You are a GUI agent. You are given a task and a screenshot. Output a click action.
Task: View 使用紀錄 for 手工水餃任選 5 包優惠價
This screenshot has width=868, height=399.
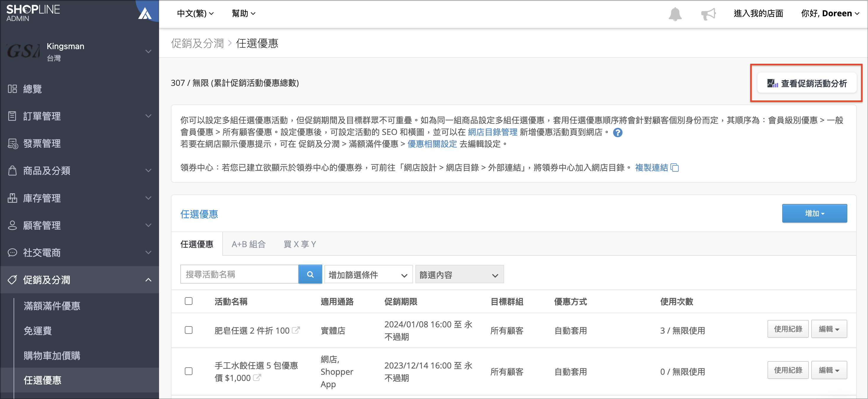pyautogui.click(x=788, y=370)
